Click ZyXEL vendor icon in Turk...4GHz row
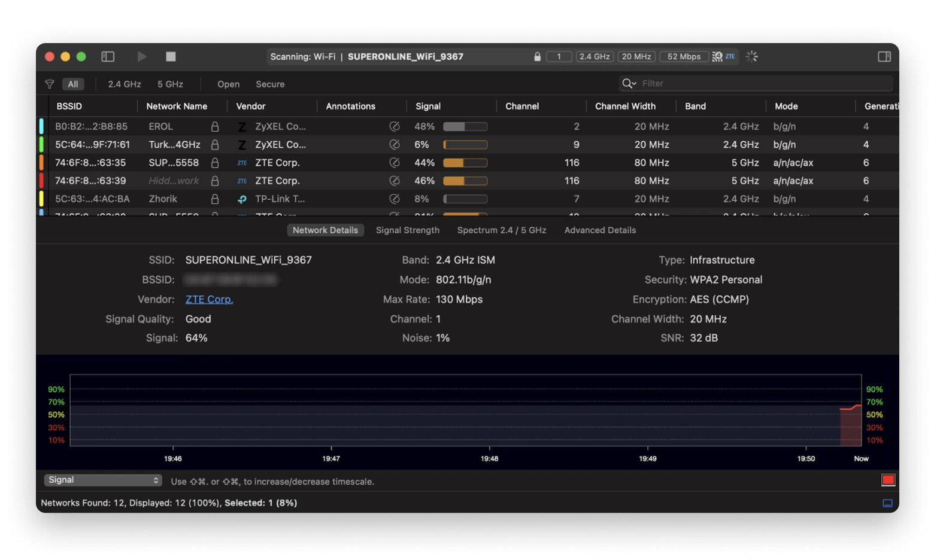 [x=242, y=145]
